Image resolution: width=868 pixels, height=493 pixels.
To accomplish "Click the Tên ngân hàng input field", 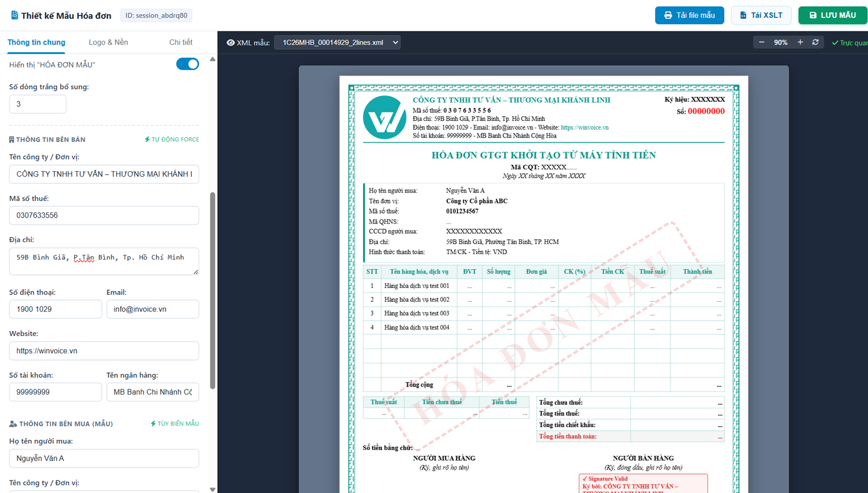I will tap(153, 392).
